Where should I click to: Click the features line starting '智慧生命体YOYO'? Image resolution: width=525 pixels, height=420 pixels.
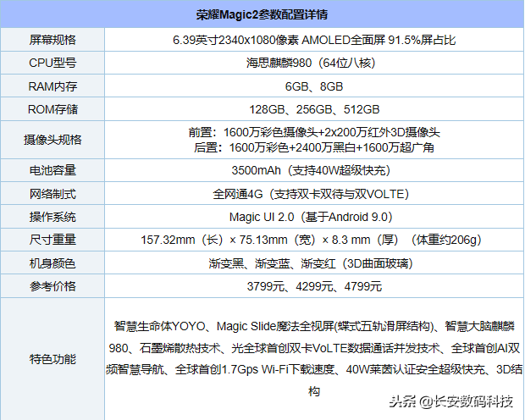tap(314, 326)
